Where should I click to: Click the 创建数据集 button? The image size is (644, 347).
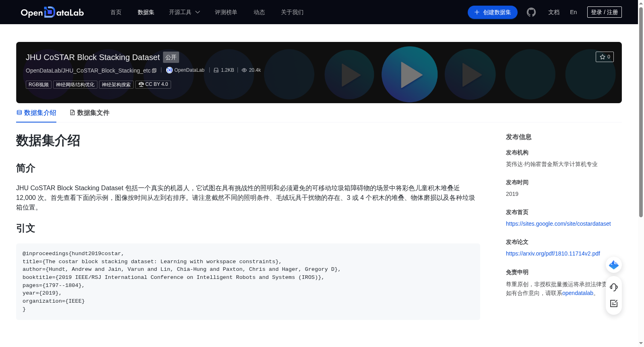click(493, 12)
